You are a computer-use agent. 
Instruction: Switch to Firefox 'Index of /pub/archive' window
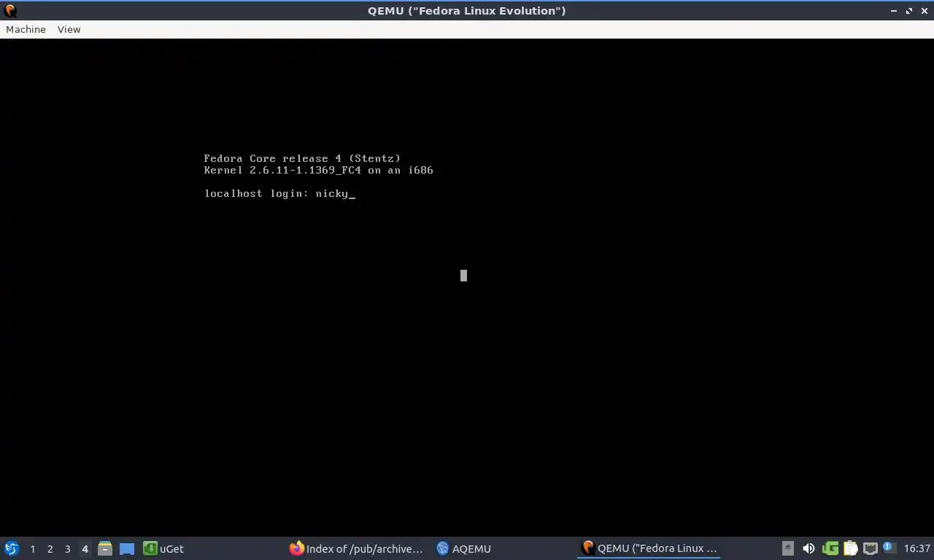(x=357, y=548)
